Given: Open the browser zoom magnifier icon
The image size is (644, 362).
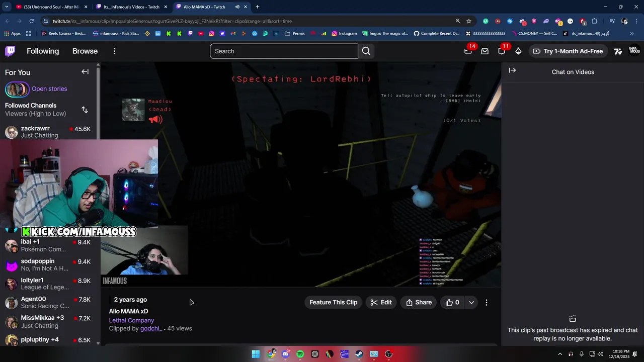Looking at the screenshot, I should (458, 21).
